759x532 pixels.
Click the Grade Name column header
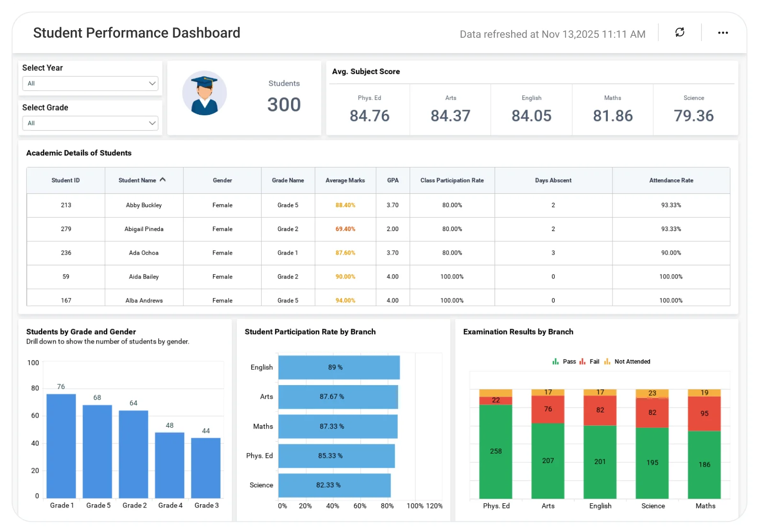tap(288, 180)
